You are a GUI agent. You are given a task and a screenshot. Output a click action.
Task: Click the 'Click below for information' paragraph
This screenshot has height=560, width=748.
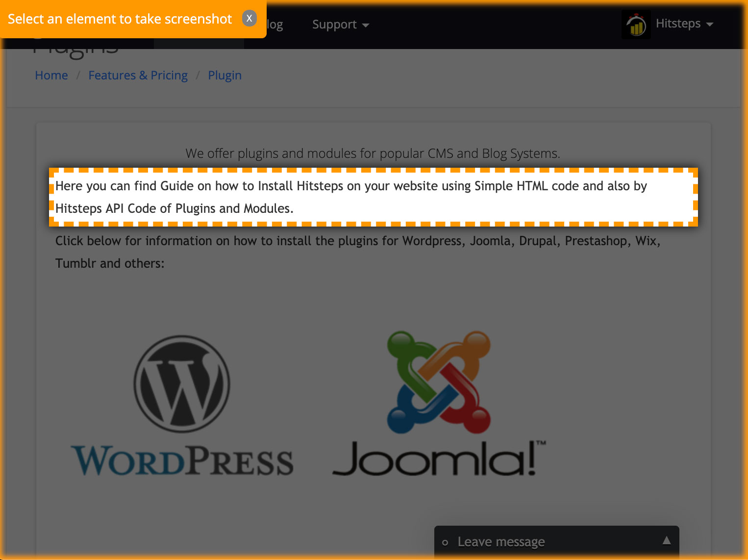coord(358,252)
